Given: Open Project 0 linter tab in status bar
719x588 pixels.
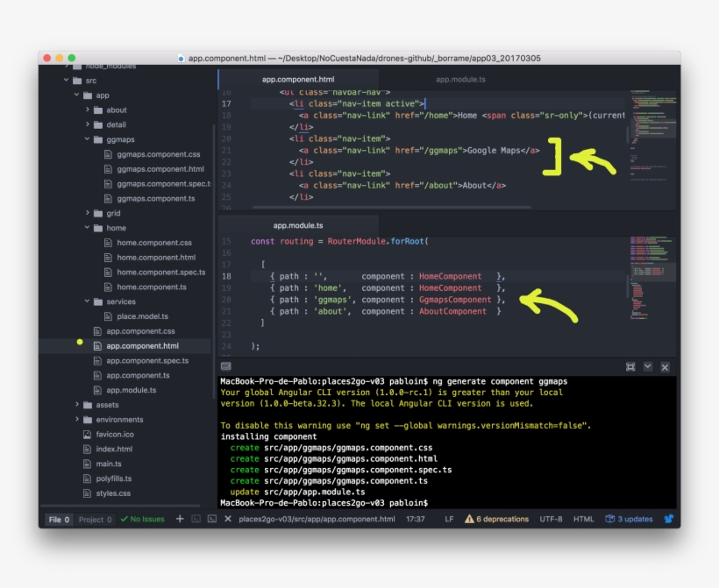Looking at the screenshot, I should coord(95,520).
